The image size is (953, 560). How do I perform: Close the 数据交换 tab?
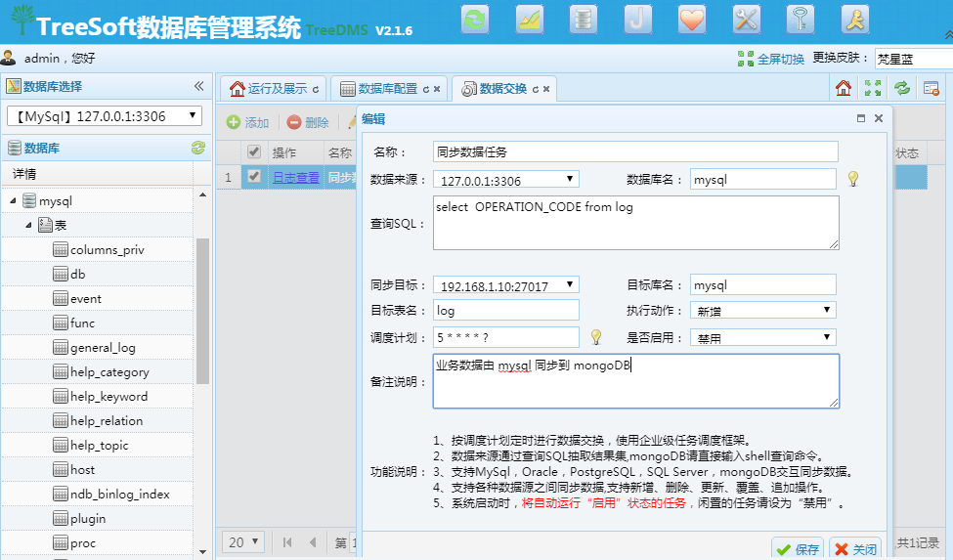[x=545, y=89]
